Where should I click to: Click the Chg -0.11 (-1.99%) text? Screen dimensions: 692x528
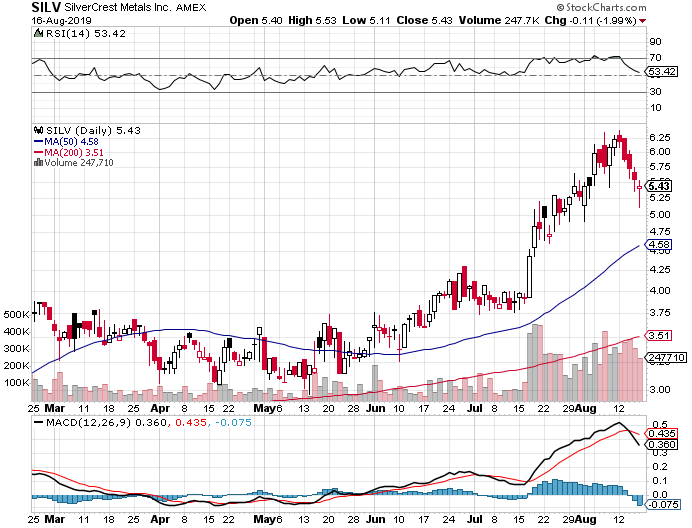[x=590, y=20]
